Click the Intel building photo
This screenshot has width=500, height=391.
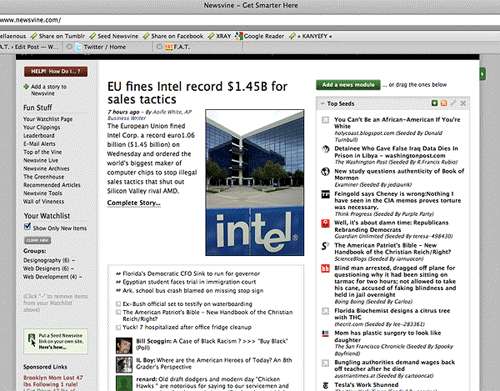tap(255, 183)
